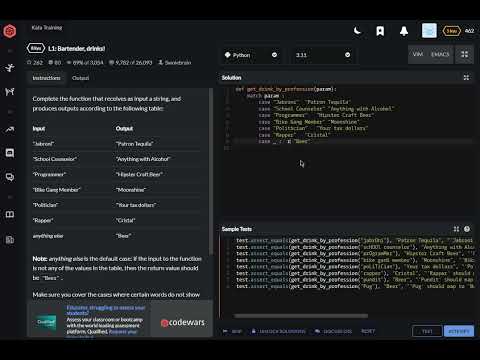Click the collections count 80

tap(55, 63)
